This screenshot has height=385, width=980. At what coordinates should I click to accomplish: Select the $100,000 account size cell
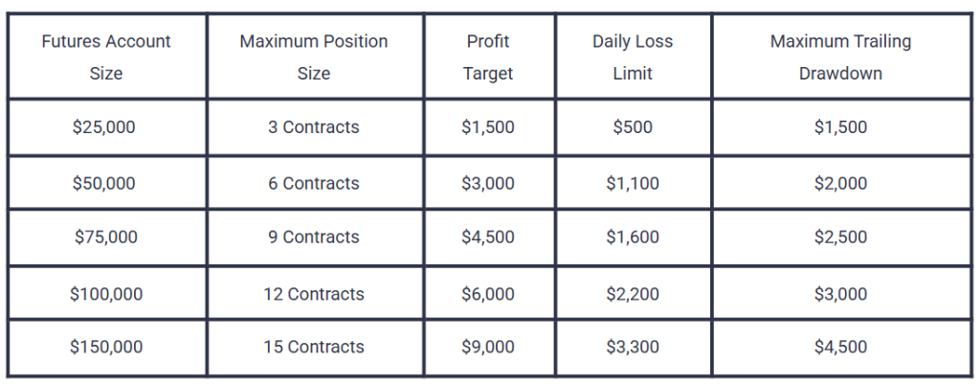pyautogui.click(x=105, y=294)
